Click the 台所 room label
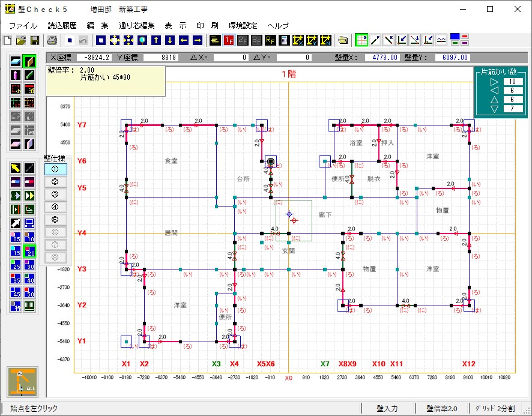Viewport: 532px width, 416px height. pos(243,179)
